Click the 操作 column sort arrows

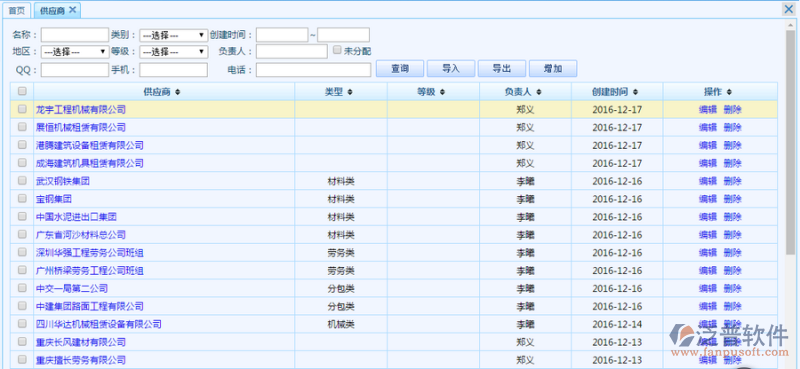pyautogui.click(x=729, y=92)
